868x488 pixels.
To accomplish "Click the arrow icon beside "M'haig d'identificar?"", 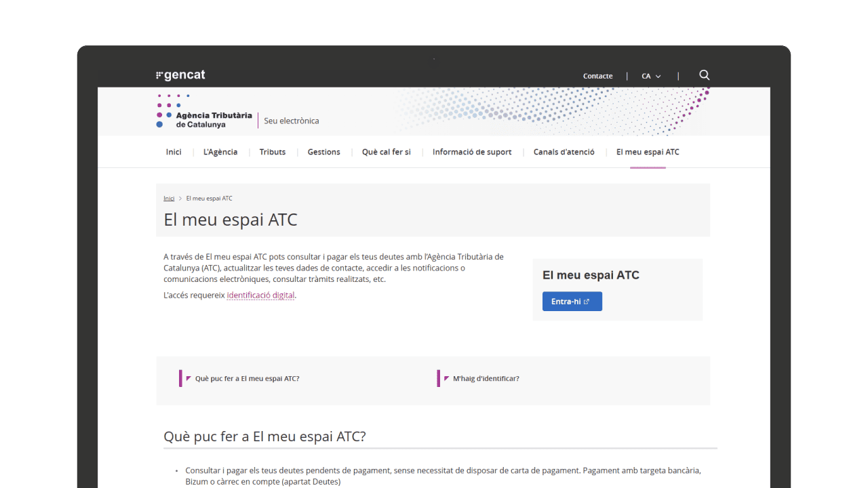I will click(x=446, y=378).
